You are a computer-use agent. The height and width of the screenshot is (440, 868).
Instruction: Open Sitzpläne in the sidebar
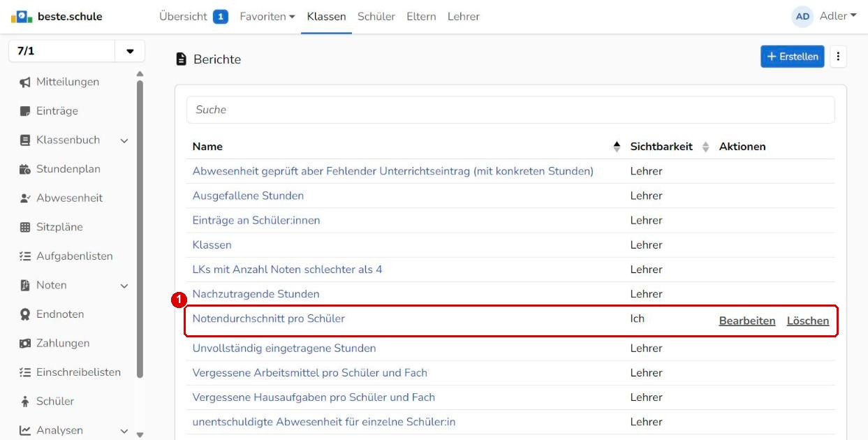click(59, 227)
